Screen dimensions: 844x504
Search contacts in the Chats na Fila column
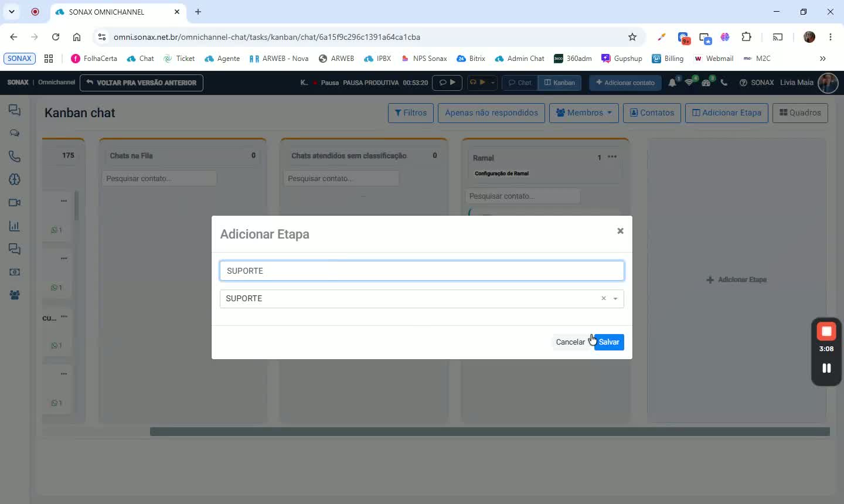coord(159,178)
